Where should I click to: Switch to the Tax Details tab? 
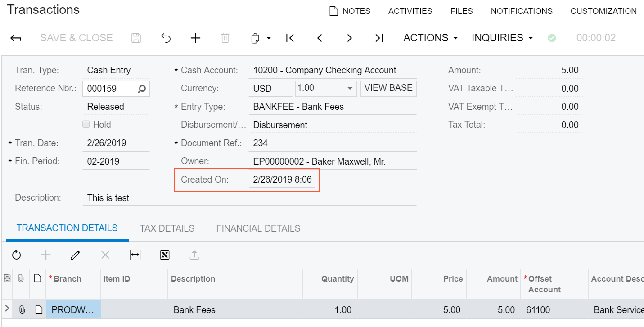pyautogui.click(x=167, y=228)
